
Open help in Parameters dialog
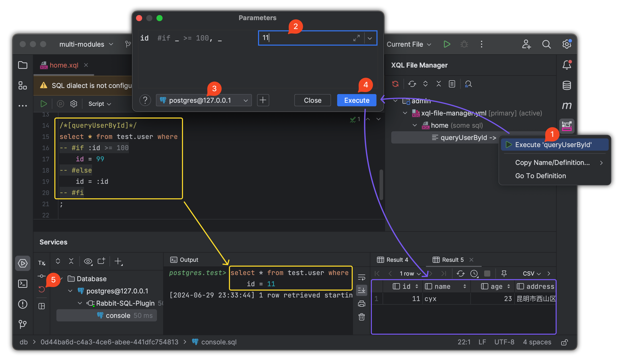(x=145, y=100)
